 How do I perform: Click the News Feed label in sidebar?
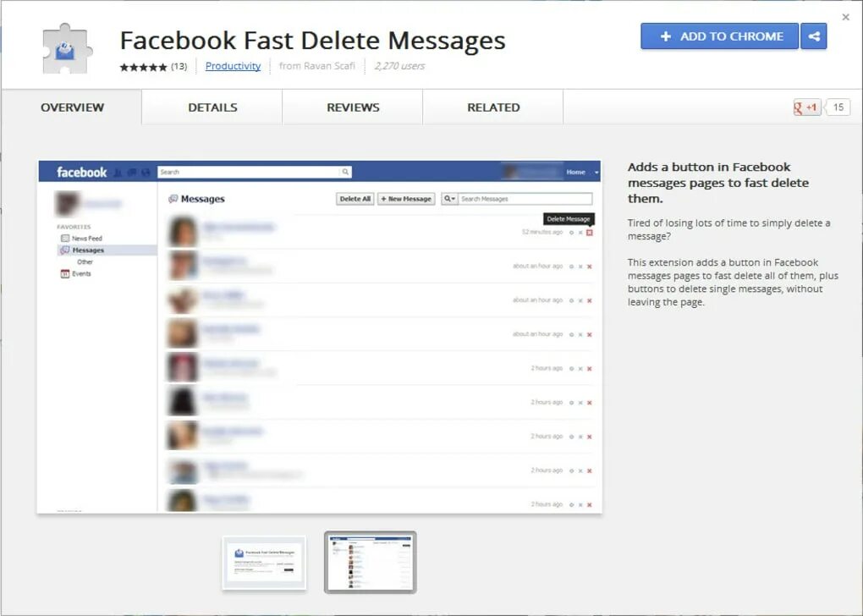point(87,239)
